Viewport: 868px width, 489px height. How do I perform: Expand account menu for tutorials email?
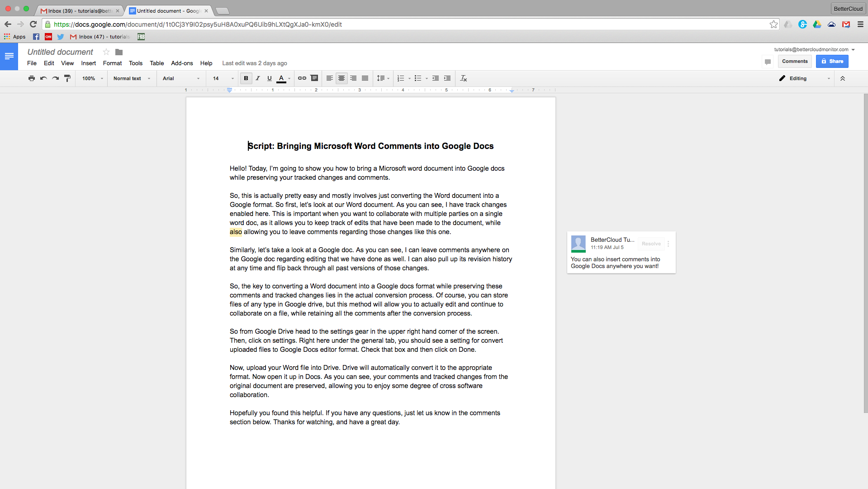(x=853, y=50)
